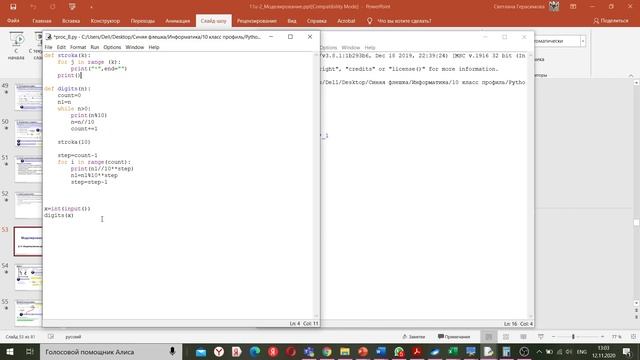This screenshot has height=360, width=640.
Task: Open the Mail app from taskbar
Action: (x=201, y=351)
